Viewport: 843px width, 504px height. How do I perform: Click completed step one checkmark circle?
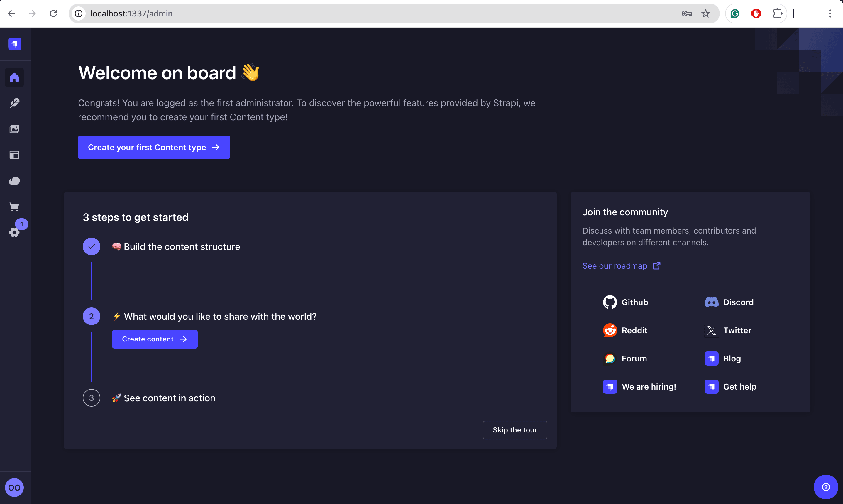coord(91,246)
